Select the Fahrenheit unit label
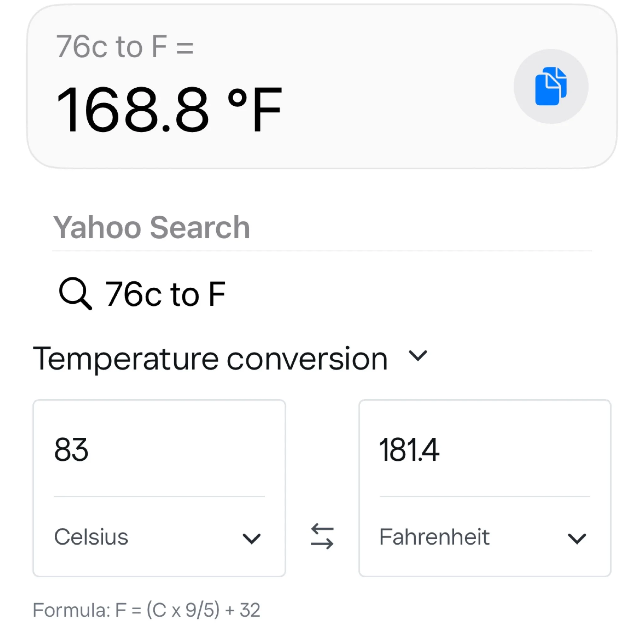644x644 pixels. tap(434, 537)
